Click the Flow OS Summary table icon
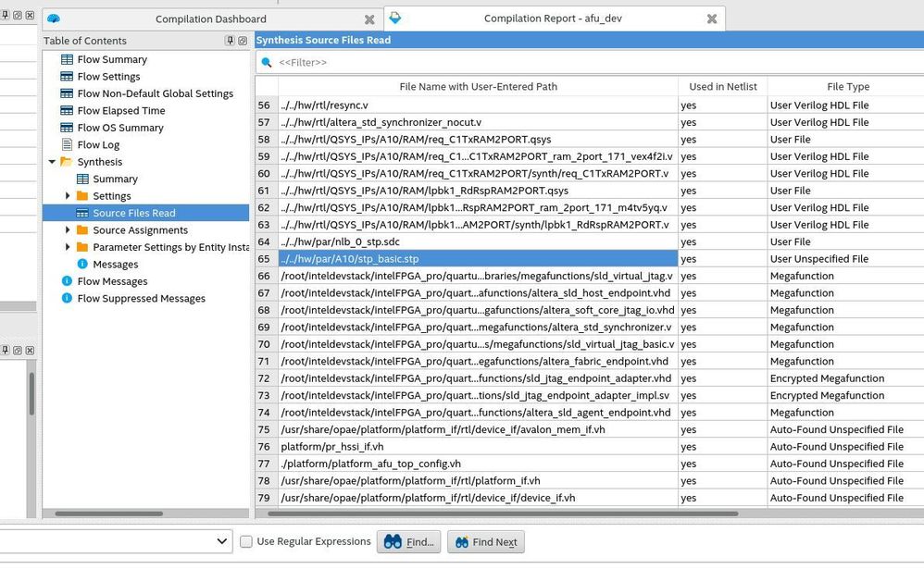The width and height of the screenshot is (924, 569). coord(68,128)
